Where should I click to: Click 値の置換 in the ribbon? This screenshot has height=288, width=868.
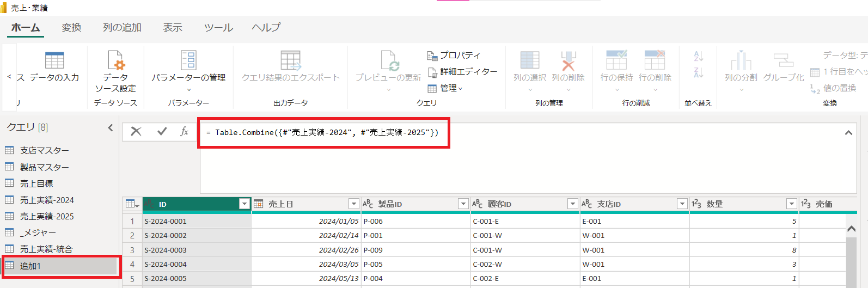click(x=834, y=88)
